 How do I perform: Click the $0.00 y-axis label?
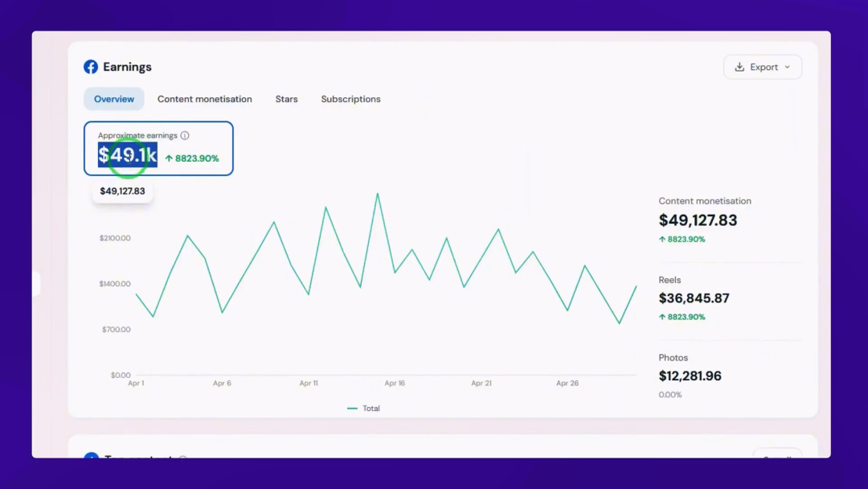[x=121, y=375]
